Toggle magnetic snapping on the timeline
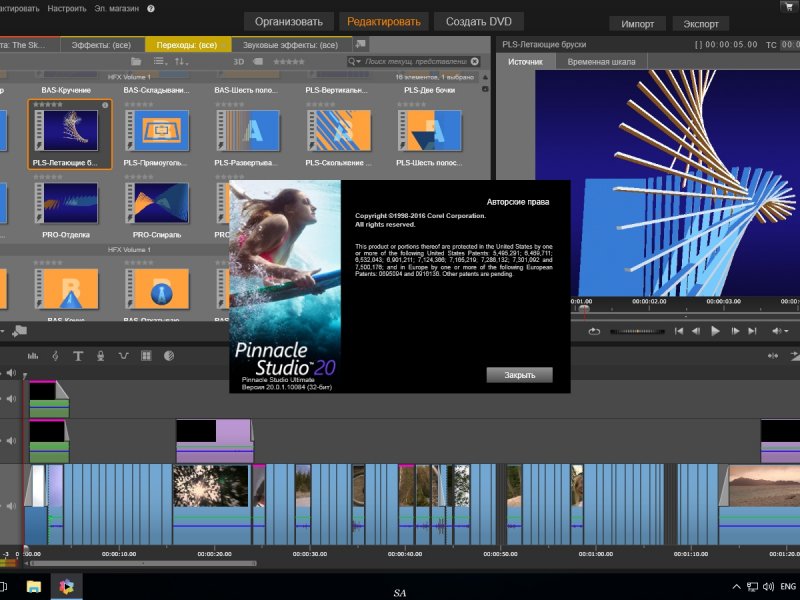The image size is (800, 600). [x=773, y=356]
